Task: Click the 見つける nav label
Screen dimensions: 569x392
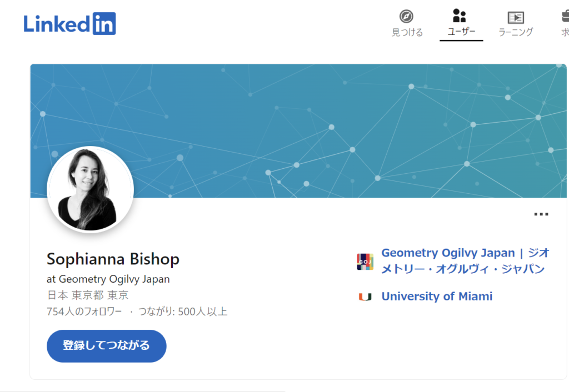Action: pyautogui.click(x=407, y=32)
